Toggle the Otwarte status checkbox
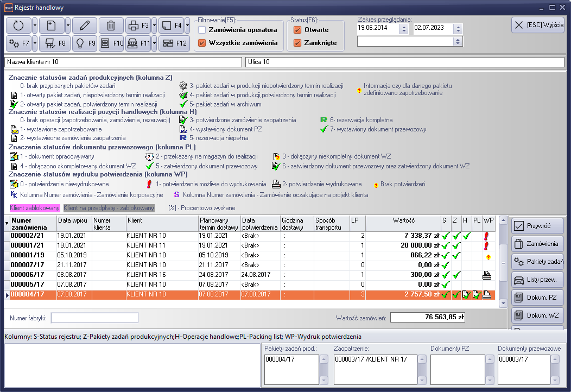This screenshot has width=571, height=392. coord(297,30)
